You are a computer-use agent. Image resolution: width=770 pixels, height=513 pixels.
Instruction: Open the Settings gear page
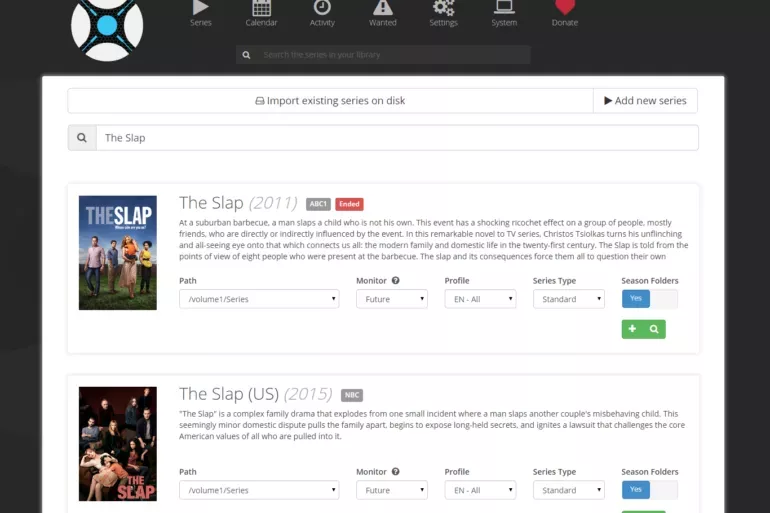[x=443, y=14]
